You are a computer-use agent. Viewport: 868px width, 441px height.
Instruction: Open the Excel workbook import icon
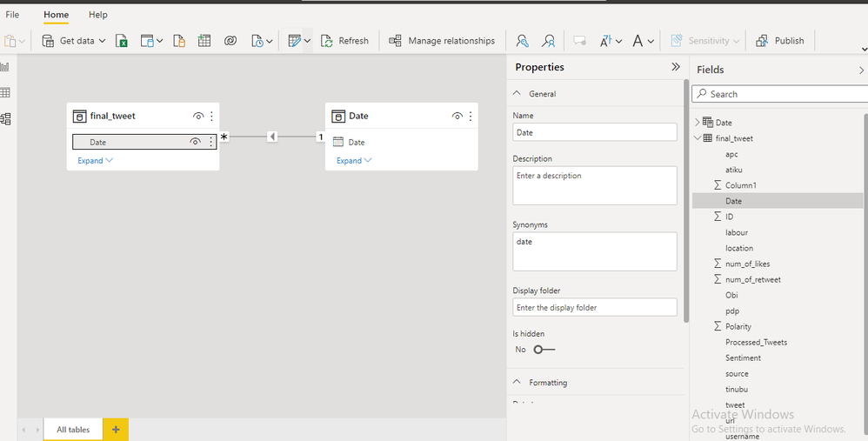(x=122, y=41)
